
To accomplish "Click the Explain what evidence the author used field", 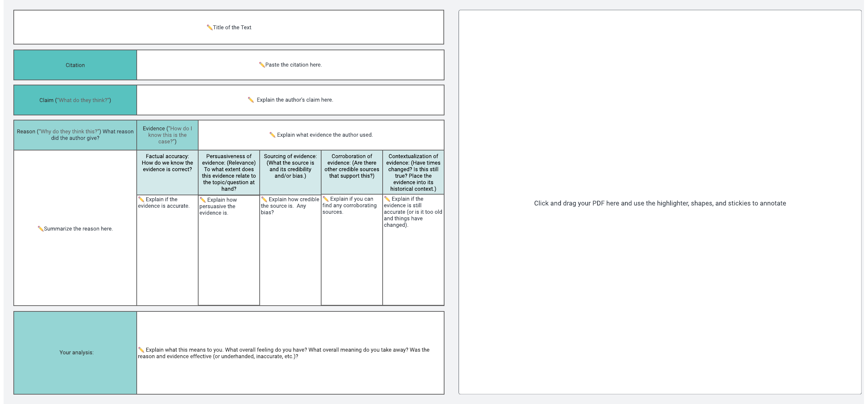I will pyautogui.click(x=324, y=135).
